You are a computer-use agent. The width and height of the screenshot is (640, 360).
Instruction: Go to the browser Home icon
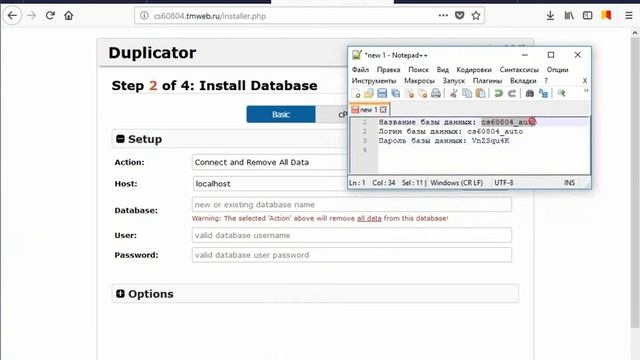click(69, 16)
